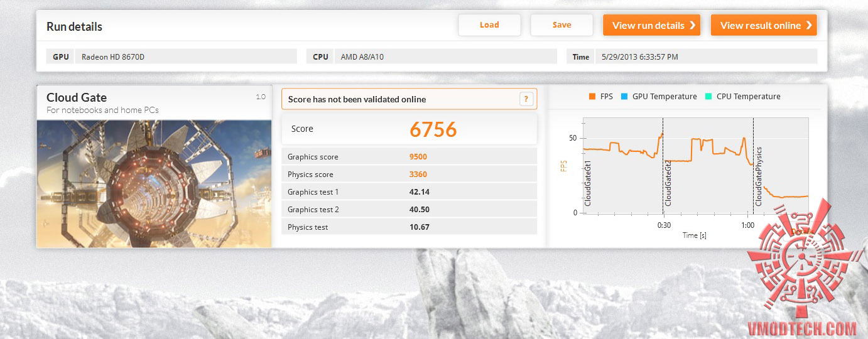The height and width of the screenshot is (339, 868).
Task: Click the Load button
Action: point(489,25)
